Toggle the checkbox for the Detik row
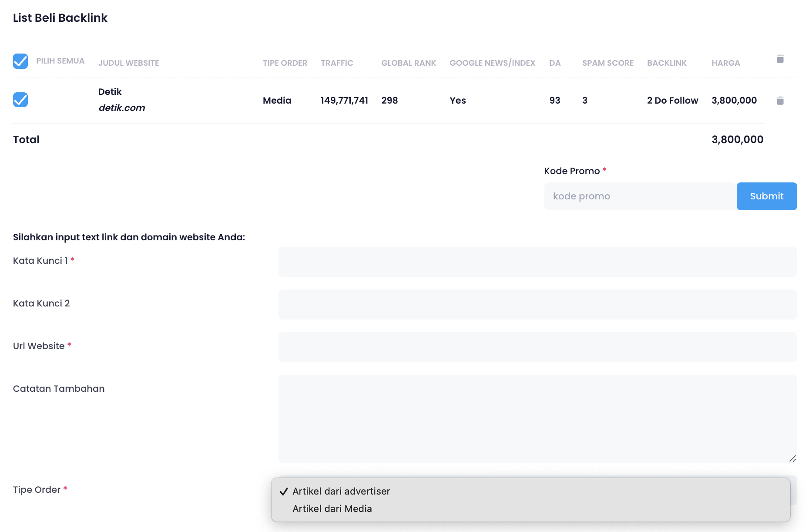The height and width of the screenshot is (532, 812). (20, 100)
